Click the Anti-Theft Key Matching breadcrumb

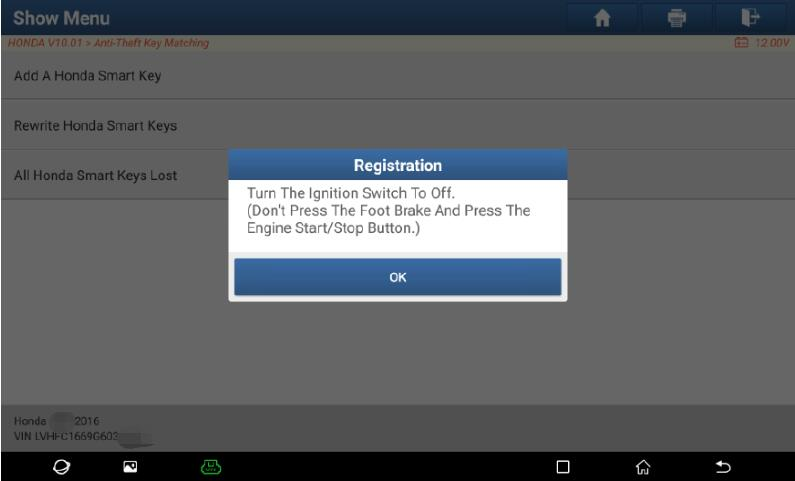click(x=151, y=43)
